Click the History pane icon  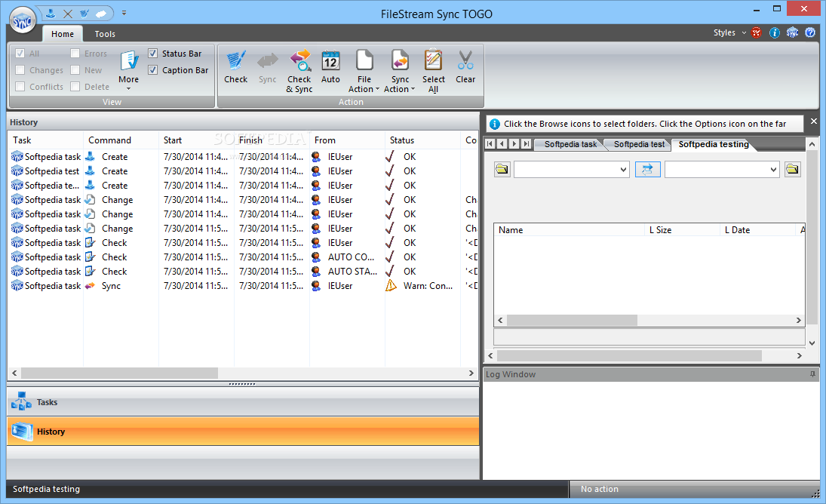coord(22,432)
